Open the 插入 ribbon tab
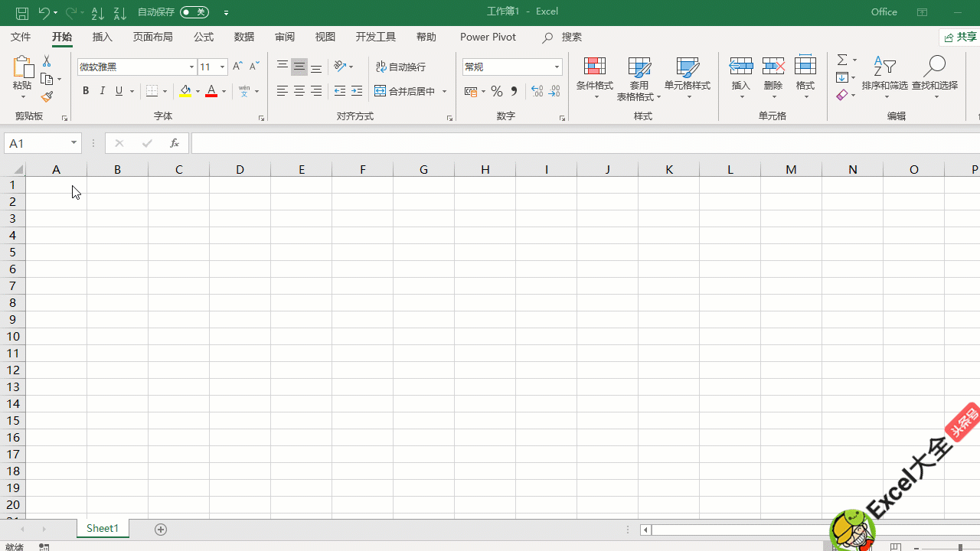980x551 pixels. tap(102, 37)
